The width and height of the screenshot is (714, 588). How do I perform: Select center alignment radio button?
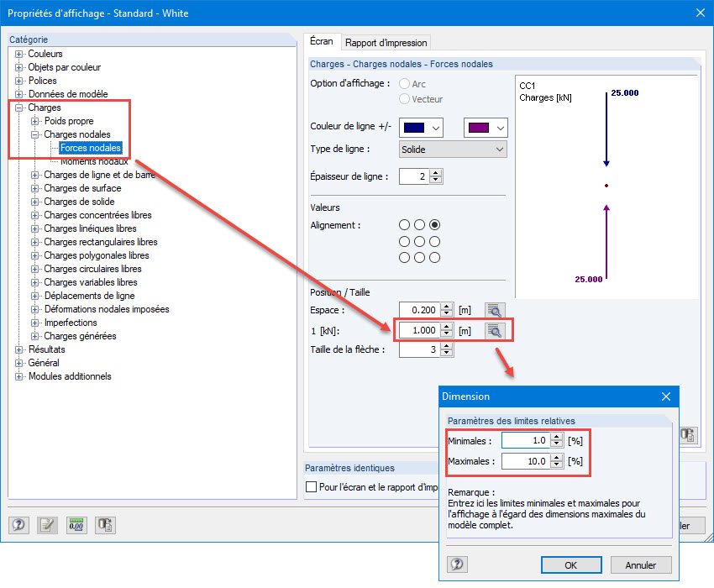[x=419, y=241]
